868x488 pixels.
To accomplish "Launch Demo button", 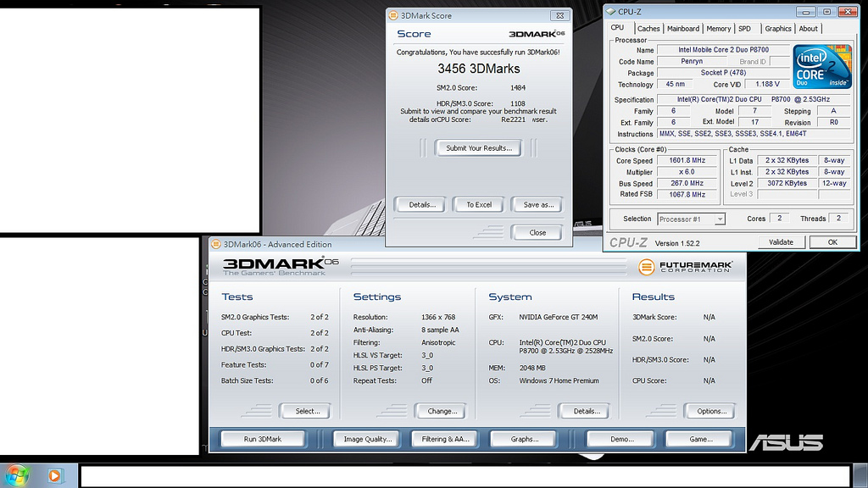I will [x=621, y=440].
